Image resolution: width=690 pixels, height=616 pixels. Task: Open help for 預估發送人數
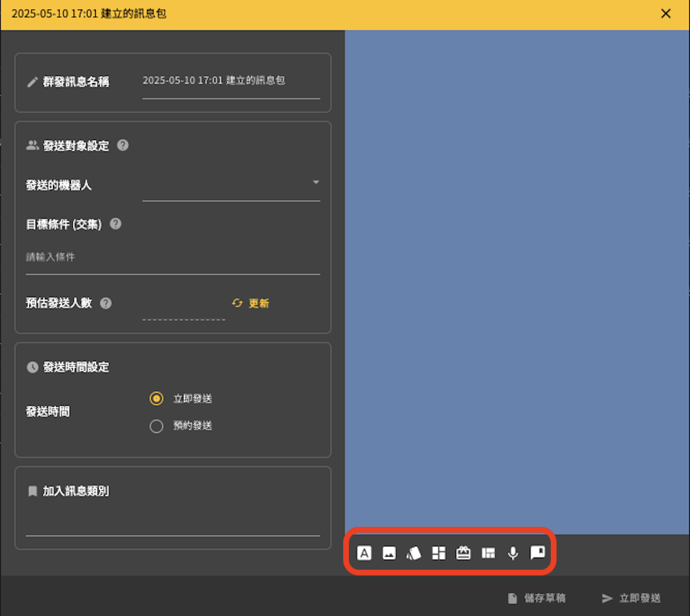pyautogui.click(x=105, y=303)
